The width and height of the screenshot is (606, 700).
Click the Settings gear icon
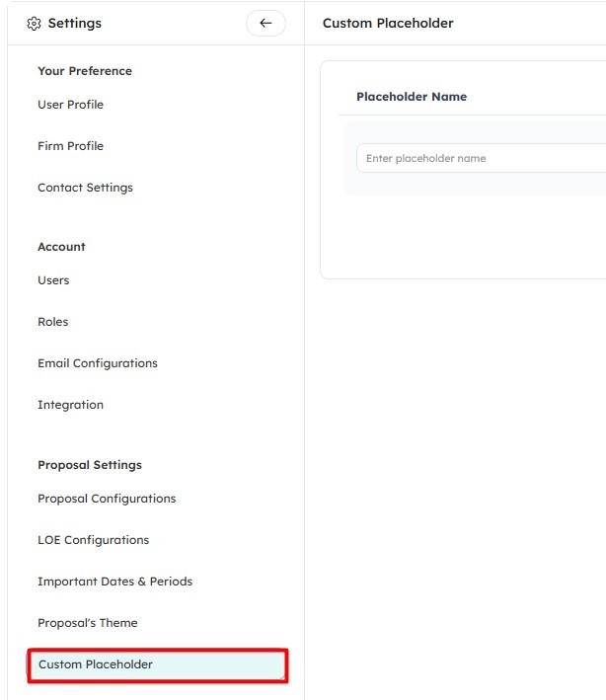34,24
